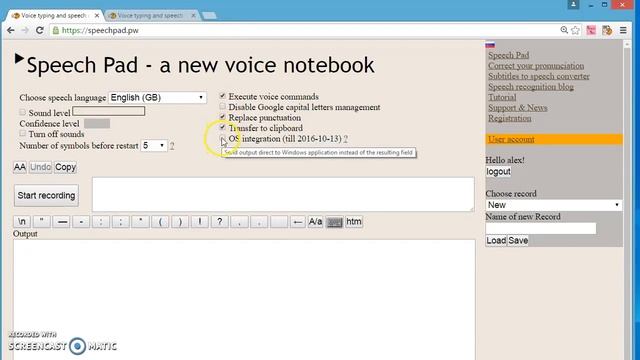Open the Choose record dropdown

pos(554,205)
